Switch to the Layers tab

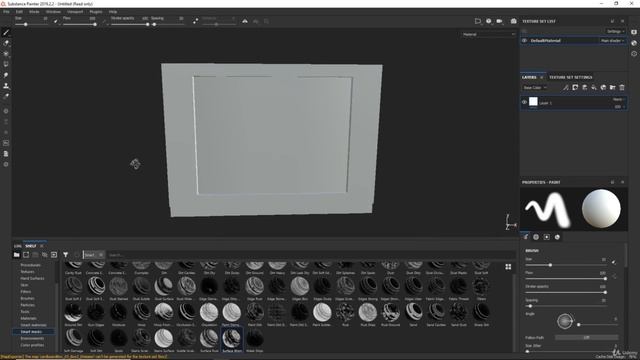pyautogui.click(x=529, y=77)
